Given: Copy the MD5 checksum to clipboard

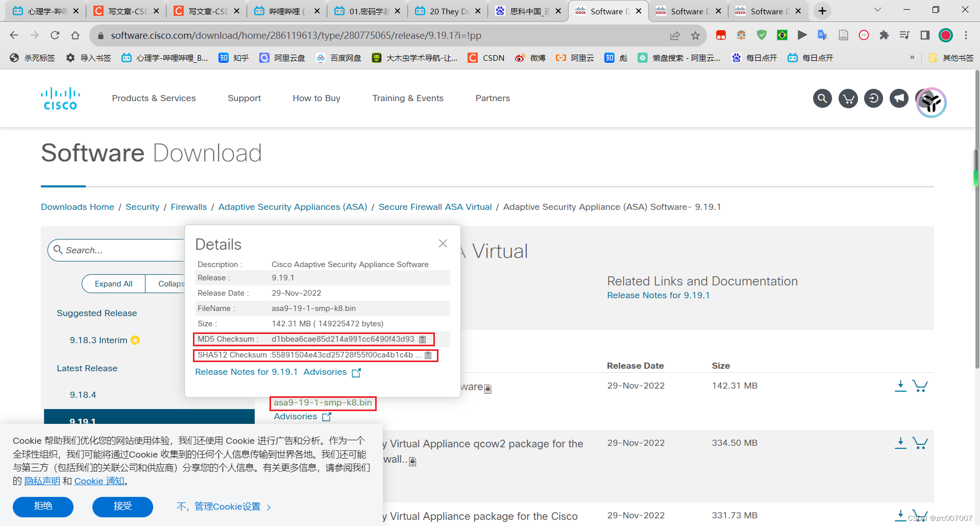Looking at the screenshot, I should (422, 339).
